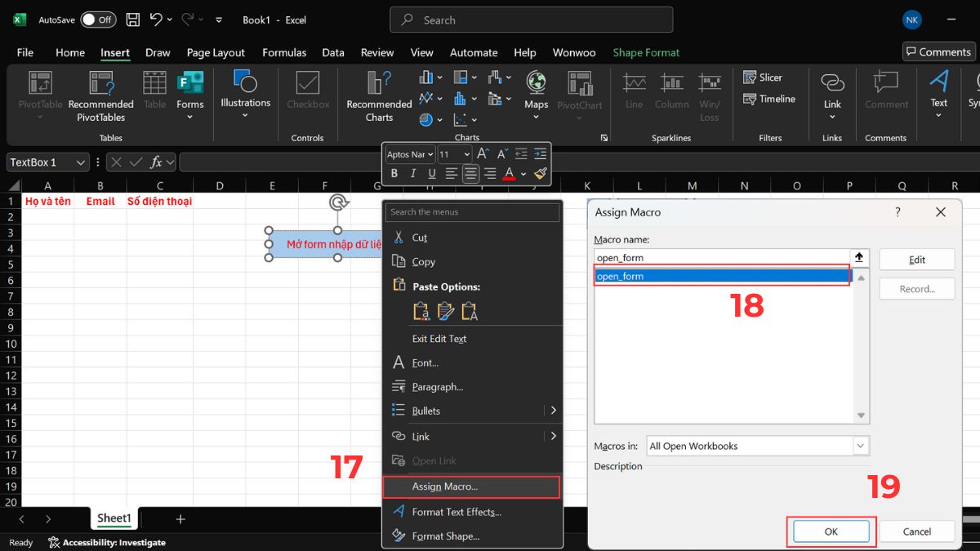
Task: Click Edit to modify the open_form macro
Action: 916,259
